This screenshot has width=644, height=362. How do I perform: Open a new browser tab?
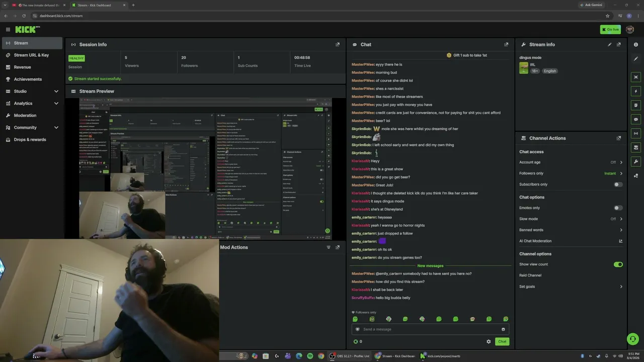(133, 5)
